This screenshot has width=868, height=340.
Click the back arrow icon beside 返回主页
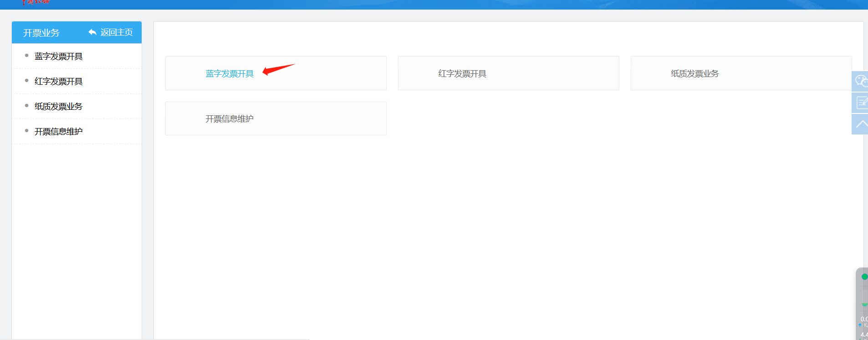pyautogui.click(x=92, y=32)
